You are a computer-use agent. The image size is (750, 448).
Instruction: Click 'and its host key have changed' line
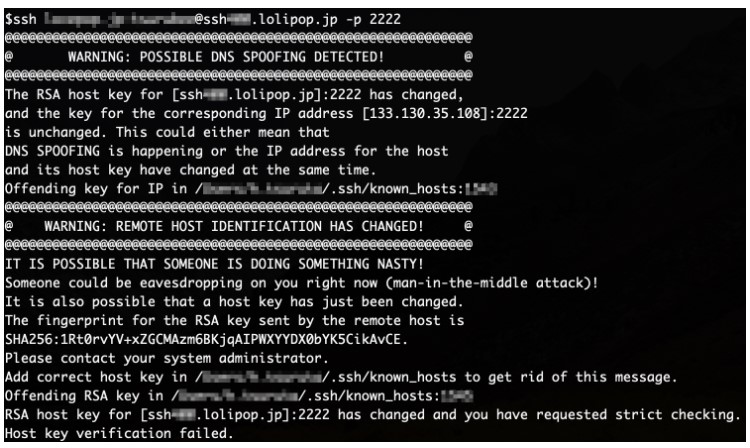(x=190, y=170)
